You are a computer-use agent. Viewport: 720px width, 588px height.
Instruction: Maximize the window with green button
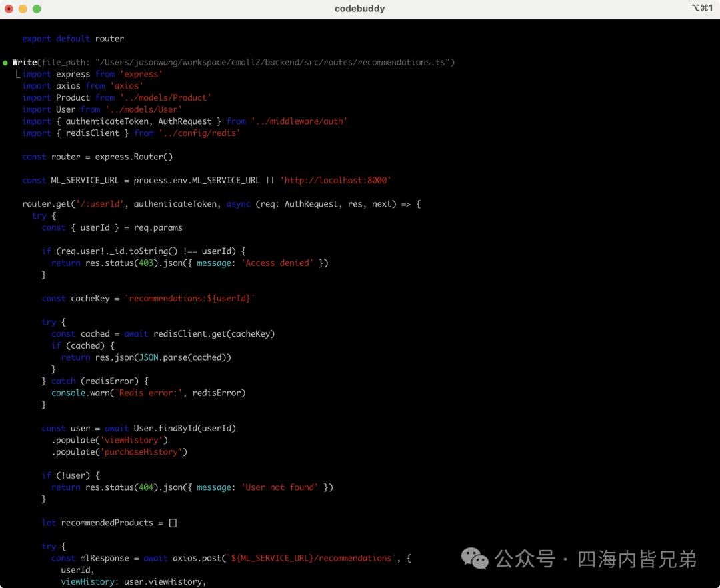(37, 9)
